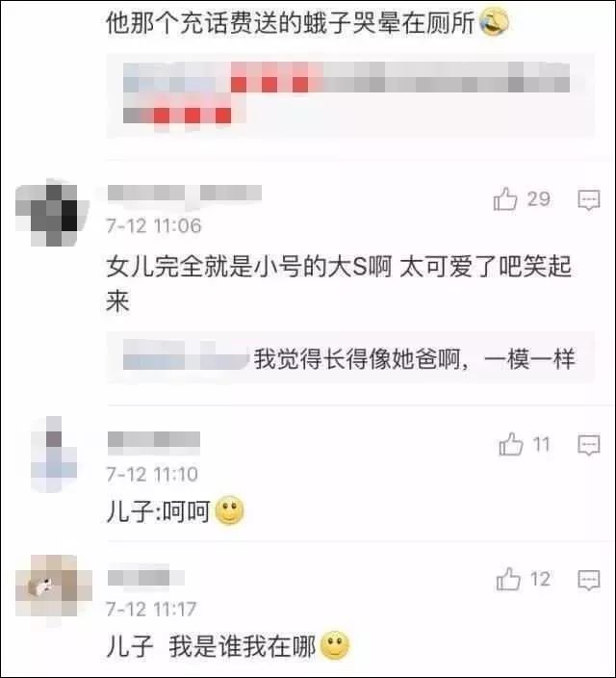
Task: Open the blurred username above 7-12 11:10
Action: click(154, 439)
